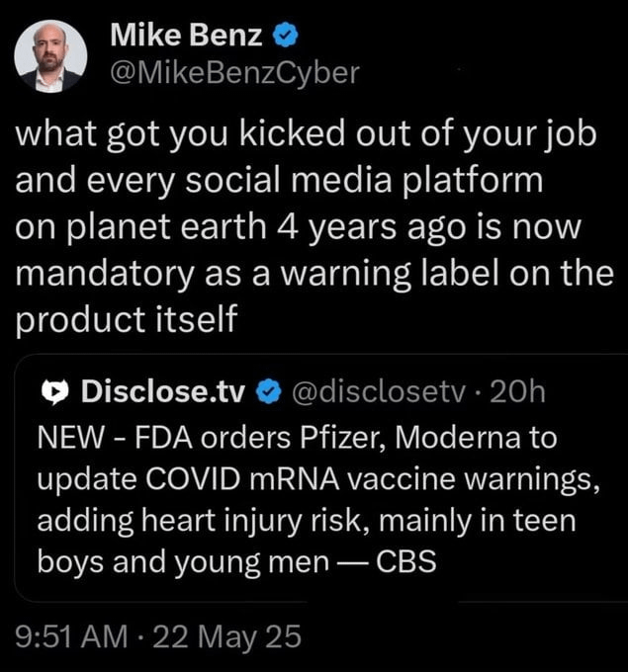This screenshot has height=672, width=628.
Task: Click the blue verified badge beside Mike Benz
Action: click(x=286, y=36)
